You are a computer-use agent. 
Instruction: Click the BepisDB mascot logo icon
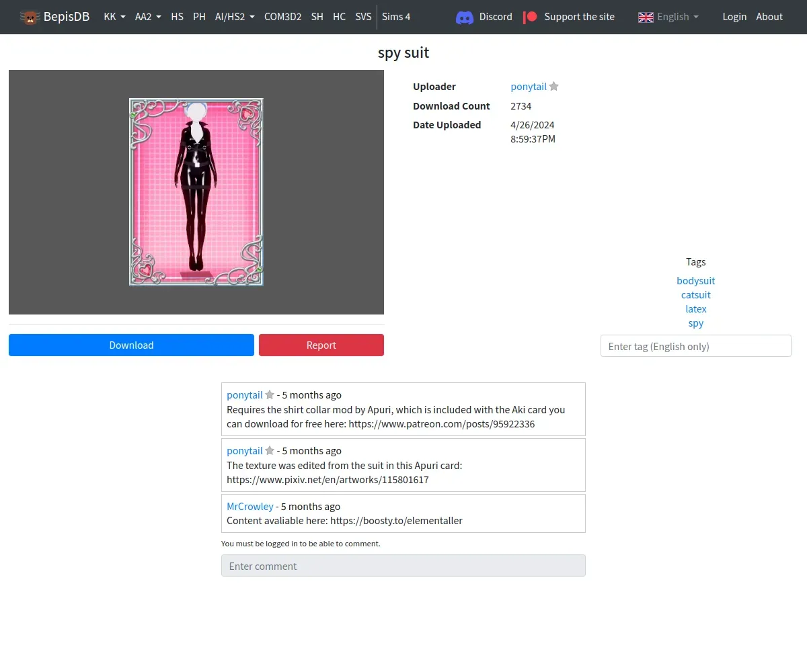coord(30,17)
